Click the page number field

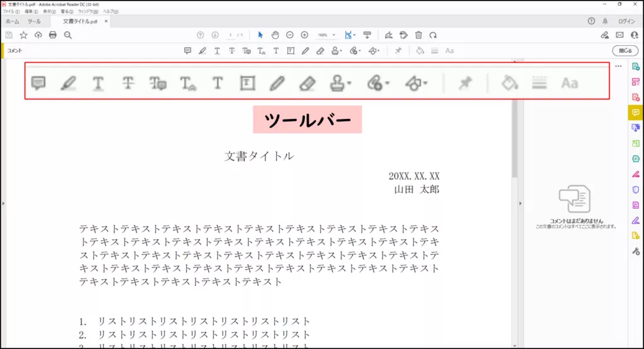[x=230, y=35]
